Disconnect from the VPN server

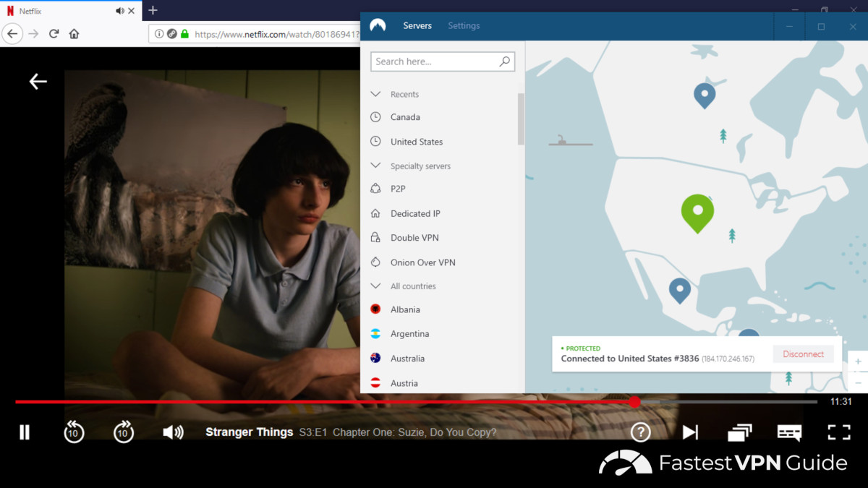point(804,354)
